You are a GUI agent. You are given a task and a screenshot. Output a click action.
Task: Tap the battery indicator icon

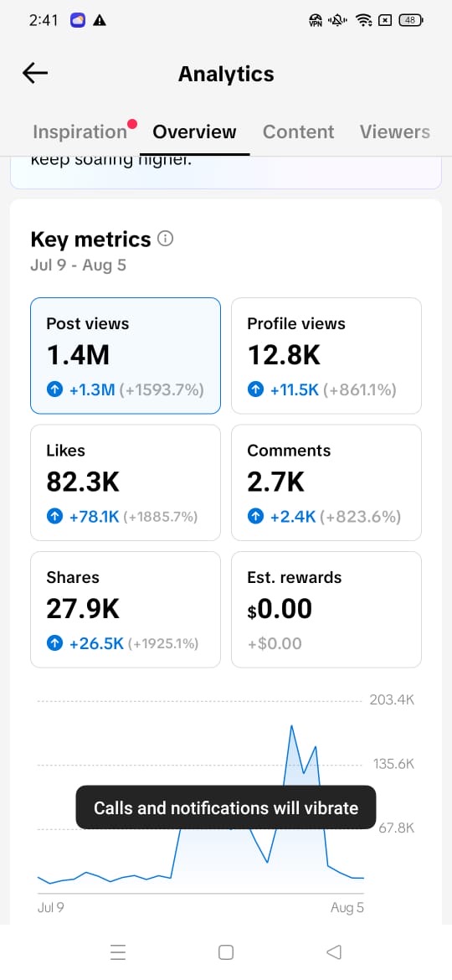tap(411, 21)
